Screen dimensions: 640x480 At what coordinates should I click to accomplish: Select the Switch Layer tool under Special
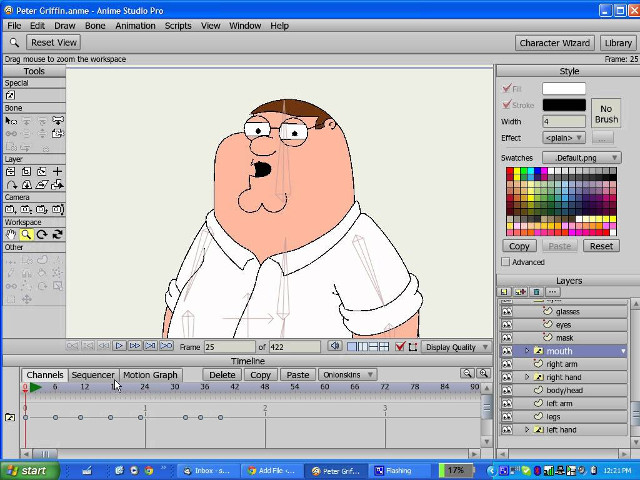pos(10,96)
